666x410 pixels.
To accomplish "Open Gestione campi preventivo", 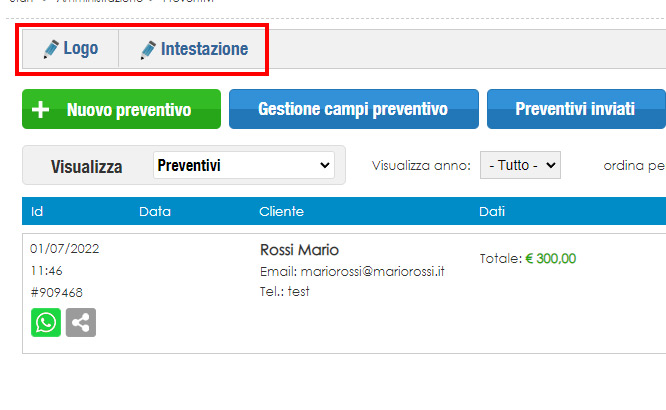I will 354,109.
